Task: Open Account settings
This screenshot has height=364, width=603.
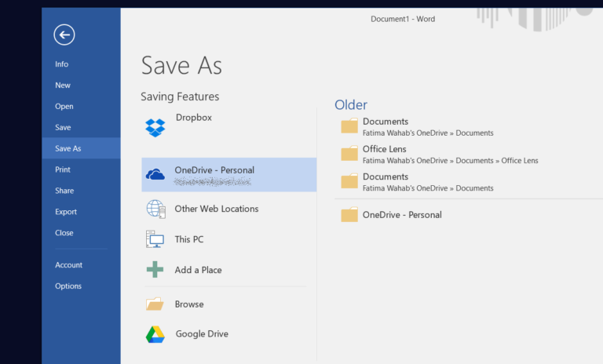Action: click(x=68, y=265)
